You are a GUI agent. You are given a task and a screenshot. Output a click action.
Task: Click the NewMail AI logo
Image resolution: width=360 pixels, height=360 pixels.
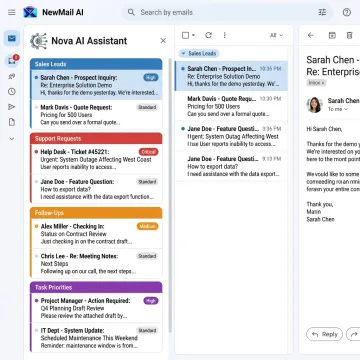tap(30, 12)
